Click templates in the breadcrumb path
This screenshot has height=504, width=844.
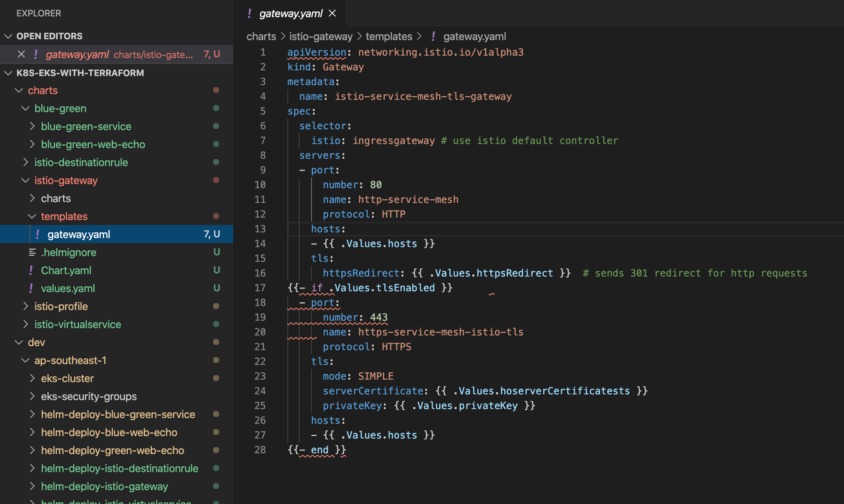389,36
